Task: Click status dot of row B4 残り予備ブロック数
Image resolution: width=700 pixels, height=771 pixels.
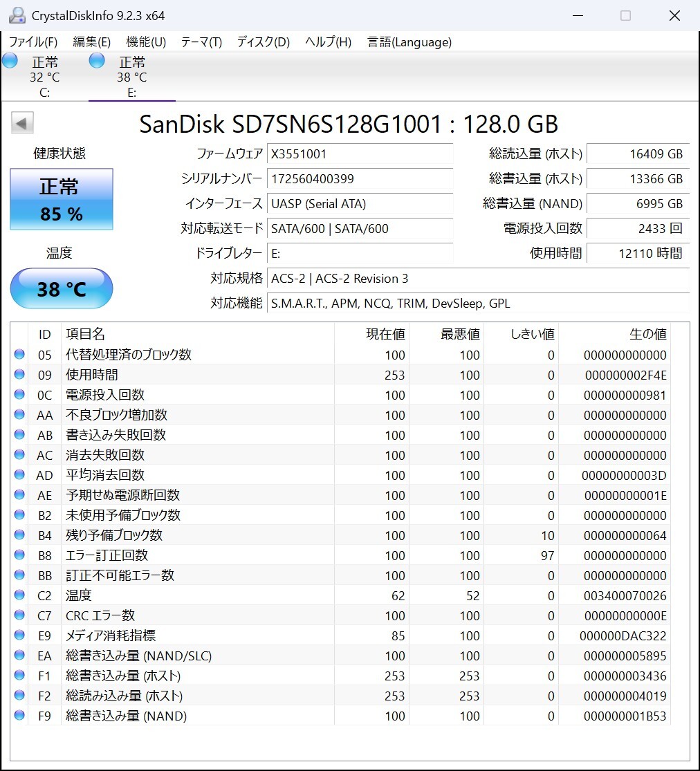Action: pyautogui.click(x=19, y=535)
